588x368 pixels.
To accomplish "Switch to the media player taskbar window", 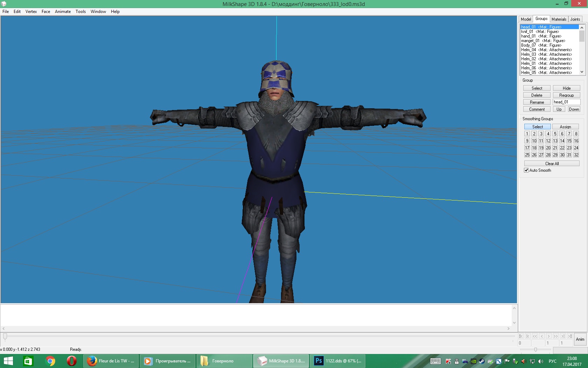I will pyautogui.click(x=168, y=361).
